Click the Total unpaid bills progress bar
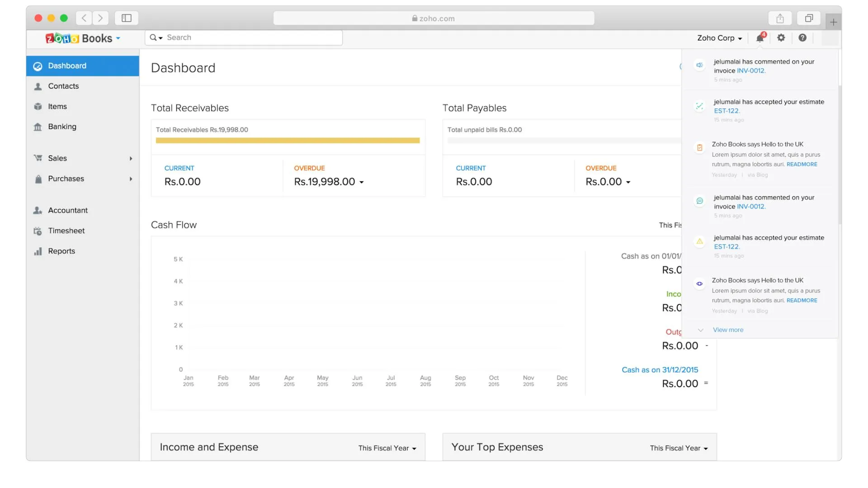 [564, 141]
